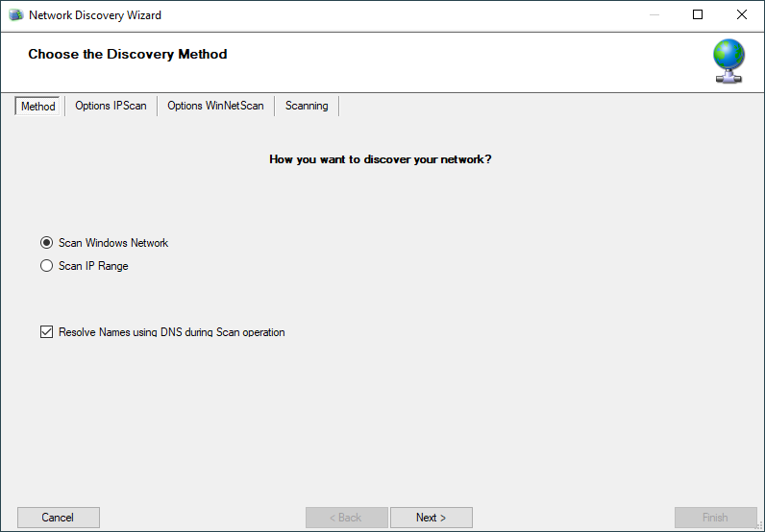Image resolution: width=765 pixels, height=532 pixels.
Task: Go to the Scanning tab
Action: click(x=307, y=106)
